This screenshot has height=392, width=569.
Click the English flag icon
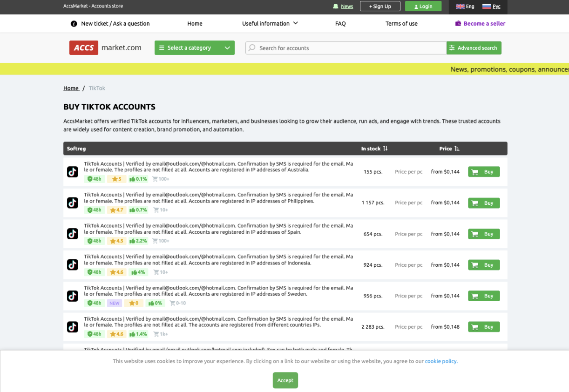pos(460,7)
